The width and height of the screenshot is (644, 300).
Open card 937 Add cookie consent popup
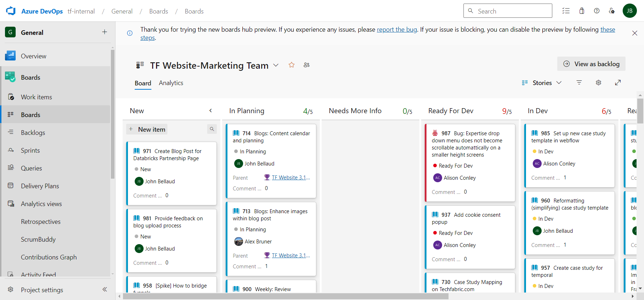pos(466,218)
